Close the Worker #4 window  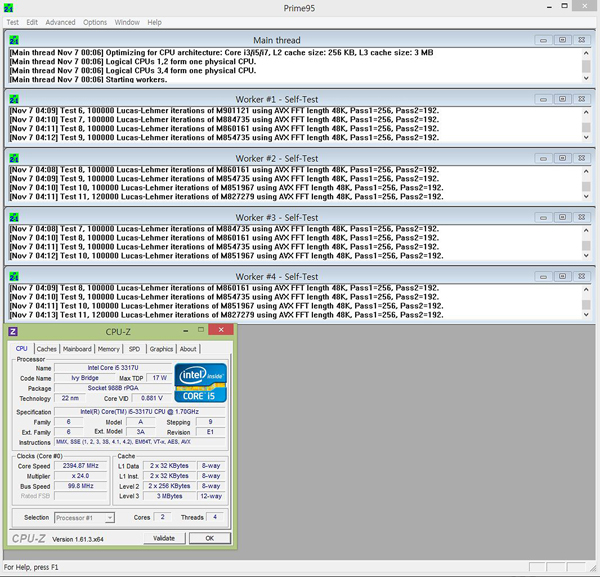tap(582, 277)
